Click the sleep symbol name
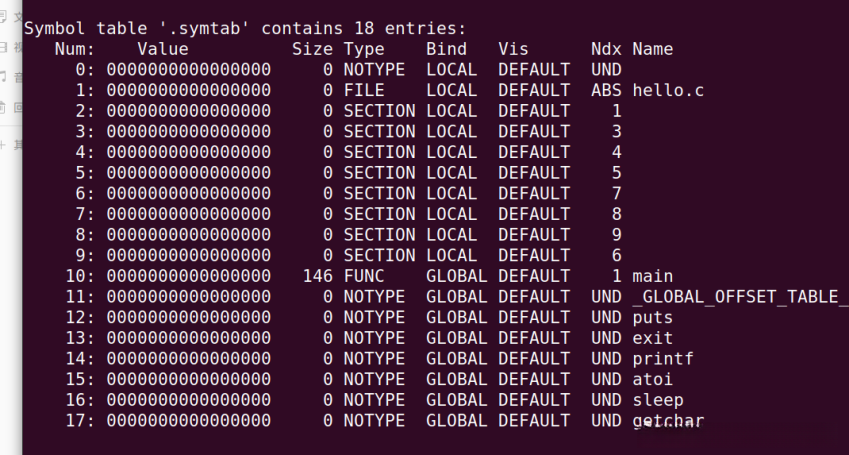 click(x=657, y=400)
